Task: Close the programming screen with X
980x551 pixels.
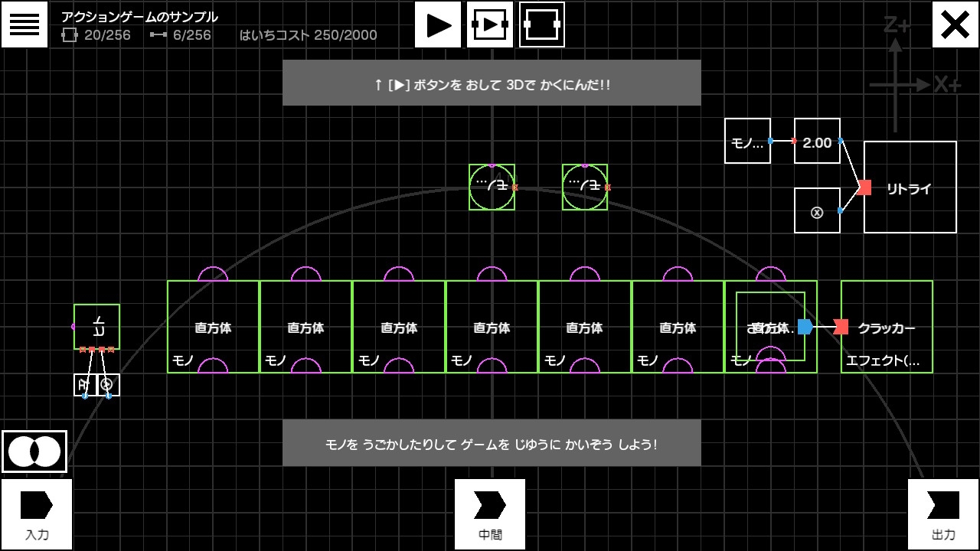Action: [x=955, y=24]
